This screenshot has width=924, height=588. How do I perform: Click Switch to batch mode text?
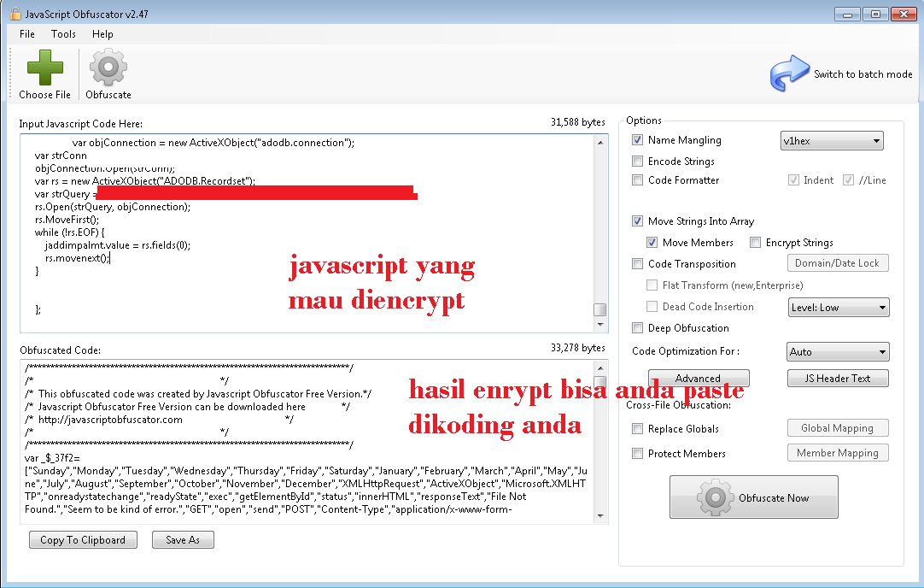863,73
